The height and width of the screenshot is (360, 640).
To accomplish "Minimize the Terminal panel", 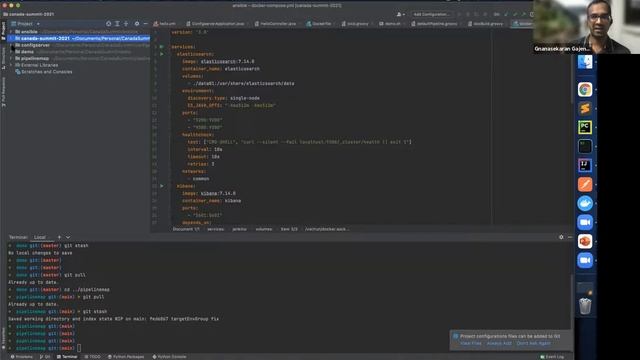I will tap(570, 237).
